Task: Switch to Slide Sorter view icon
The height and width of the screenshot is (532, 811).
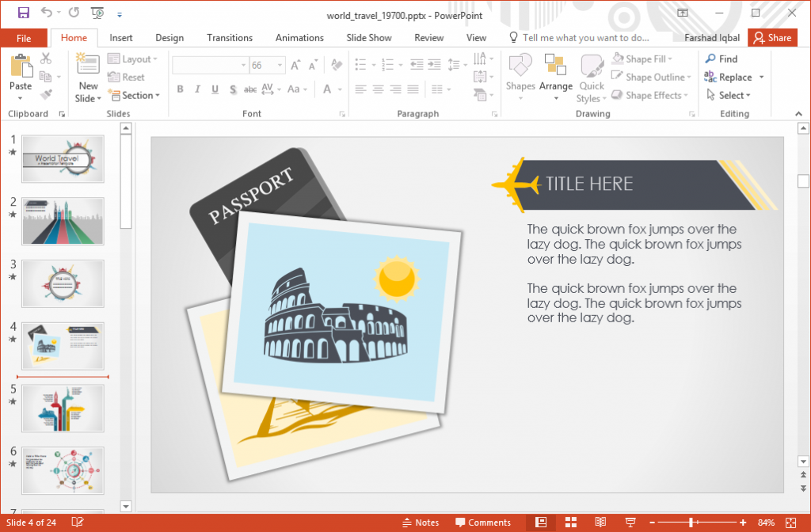Action: (x=571, y=522)
